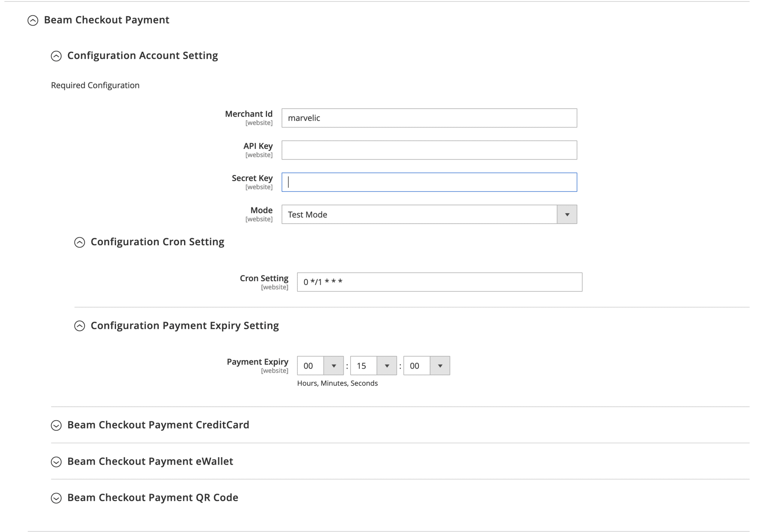
Task: Collapse the Beam Checkout Payment section icon
Action: point(33,20)
